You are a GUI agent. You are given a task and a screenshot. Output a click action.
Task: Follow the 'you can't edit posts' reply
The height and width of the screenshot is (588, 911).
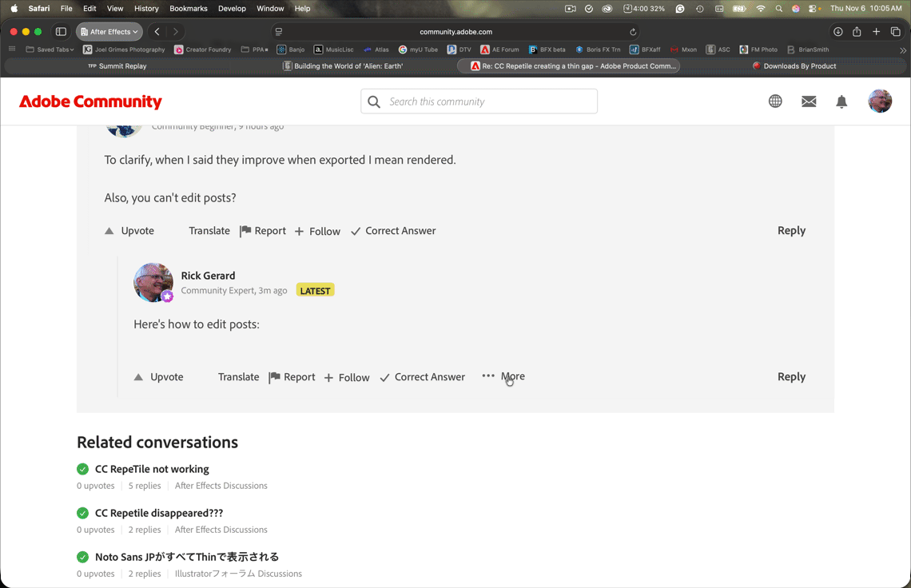[x=317, y=231]
